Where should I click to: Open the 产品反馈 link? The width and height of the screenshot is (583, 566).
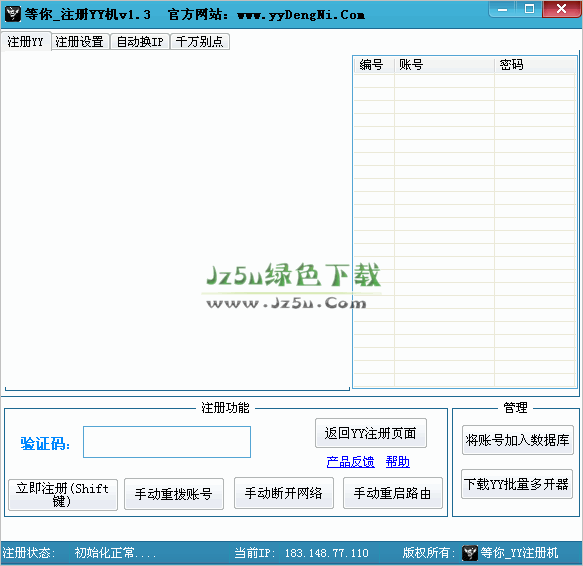351,462
